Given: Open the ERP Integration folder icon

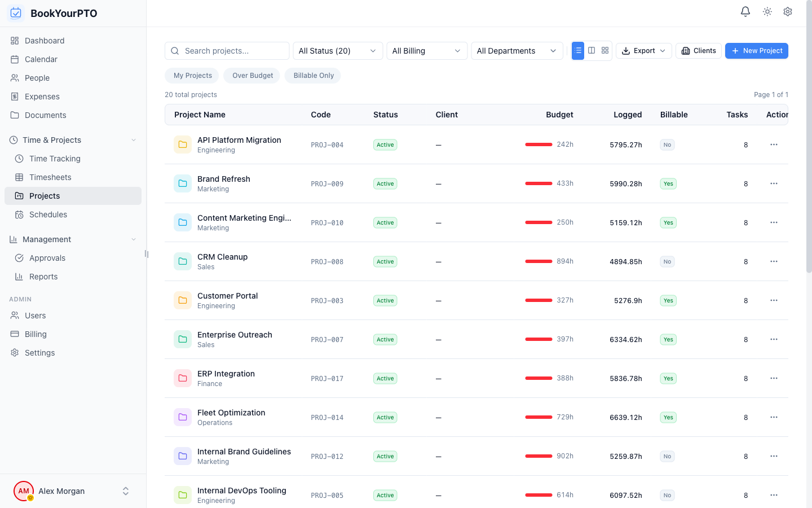Looking at the screenshot, I should click(x=182, y=378).
